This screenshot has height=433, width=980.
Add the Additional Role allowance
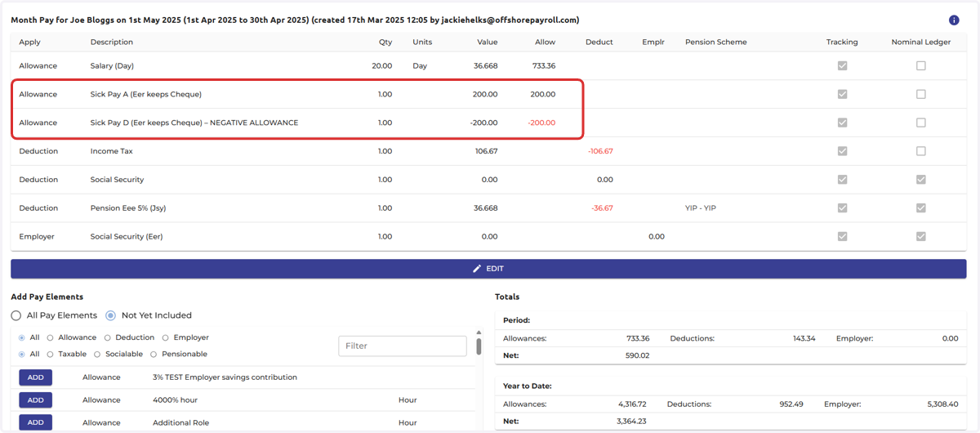(x=36, y=422)
